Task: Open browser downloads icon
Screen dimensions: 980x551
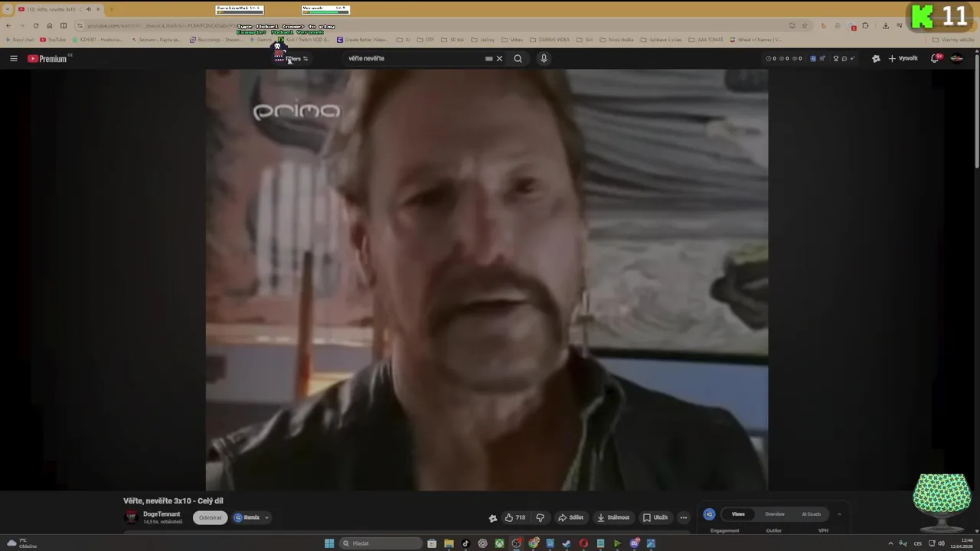Action: pos(886,25)
